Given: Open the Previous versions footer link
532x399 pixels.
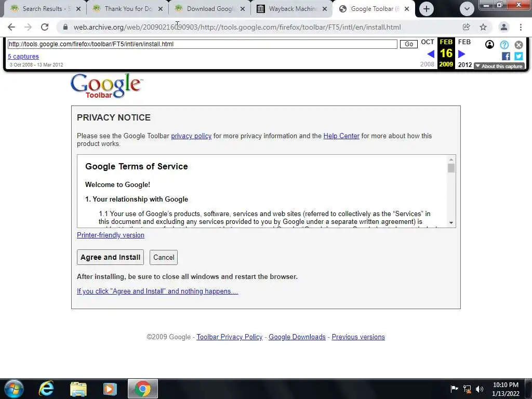Looking at the screenshot, I should 358,337.
